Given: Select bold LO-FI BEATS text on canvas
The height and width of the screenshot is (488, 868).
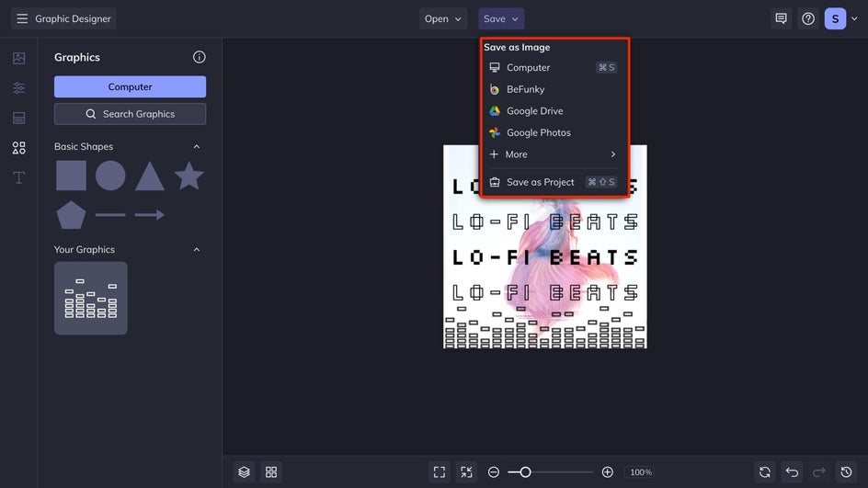Looking at the screenshot, I should [x=545, y=258].
